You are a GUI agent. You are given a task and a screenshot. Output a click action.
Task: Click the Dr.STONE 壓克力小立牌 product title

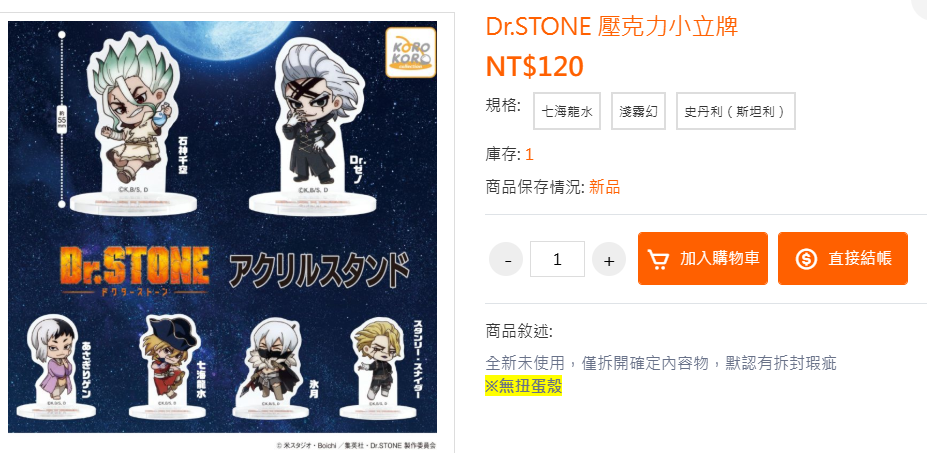612,26
